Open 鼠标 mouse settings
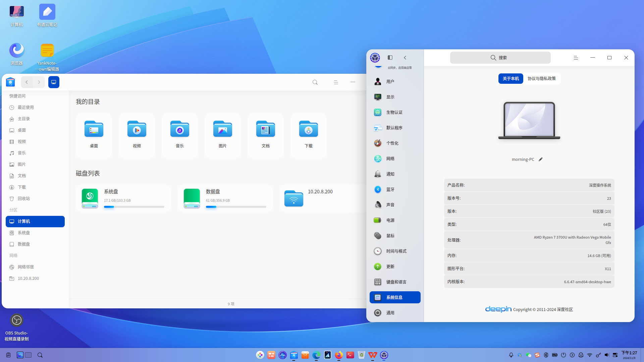Screen dimensions: 644x362 tap(395, 236)
